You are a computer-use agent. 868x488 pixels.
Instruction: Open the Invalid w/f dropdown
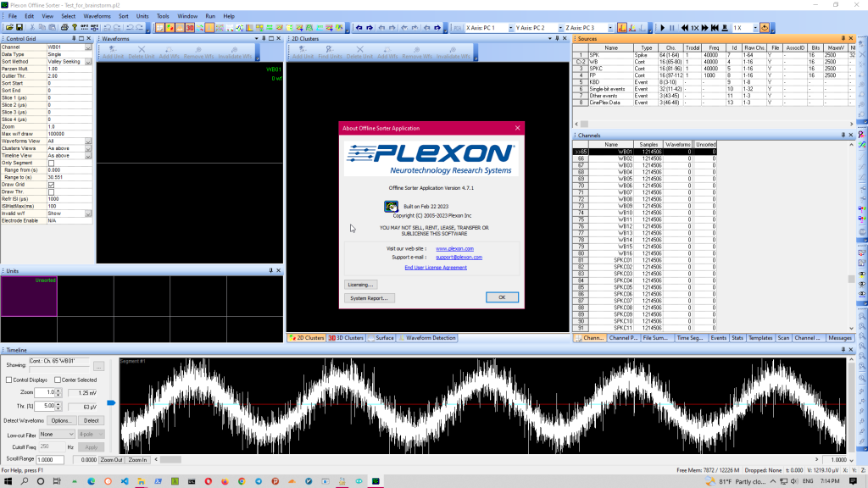pyautogui.click(x=88, y=213)
